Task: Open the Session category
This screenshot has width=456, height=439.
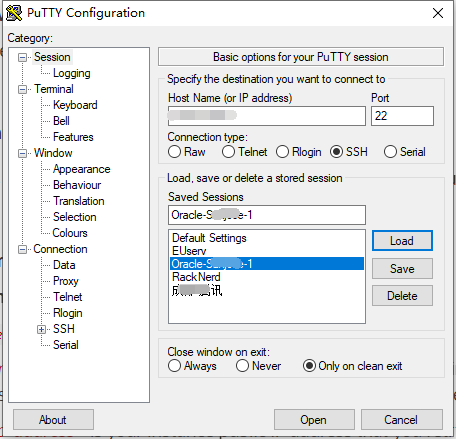Action: point(52,57)
